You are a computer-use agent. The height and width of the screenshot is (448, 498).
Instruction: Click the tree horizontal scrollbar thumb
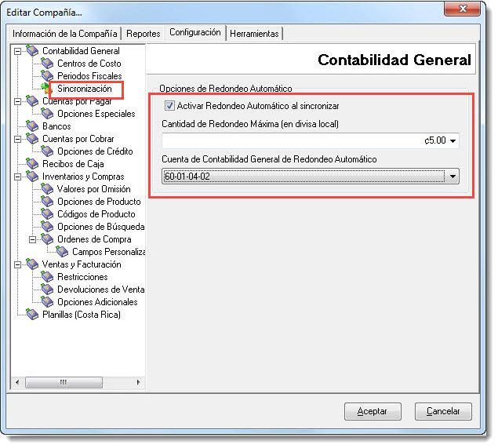coord(64,382)
